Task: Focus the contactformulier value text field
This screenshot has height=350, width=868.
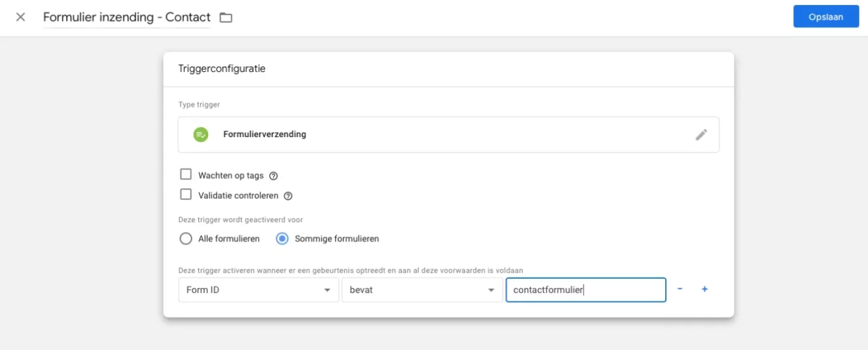Action: pos(585,290)
